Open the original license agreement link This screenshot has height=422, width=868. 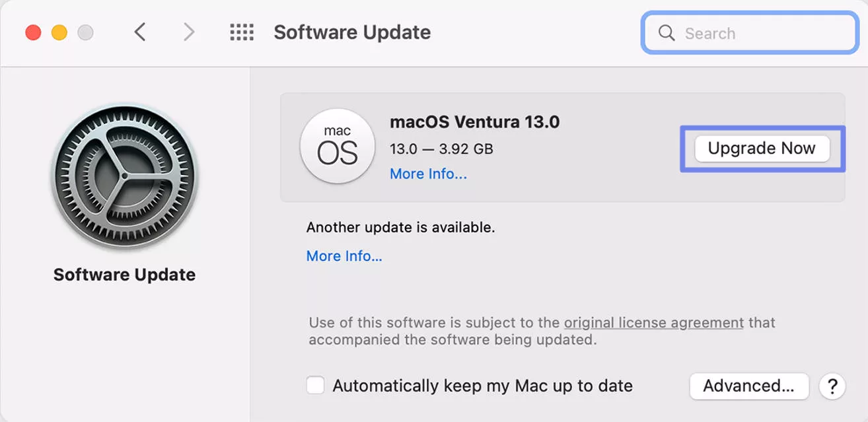pyautogui.click(x=653, y=322)
